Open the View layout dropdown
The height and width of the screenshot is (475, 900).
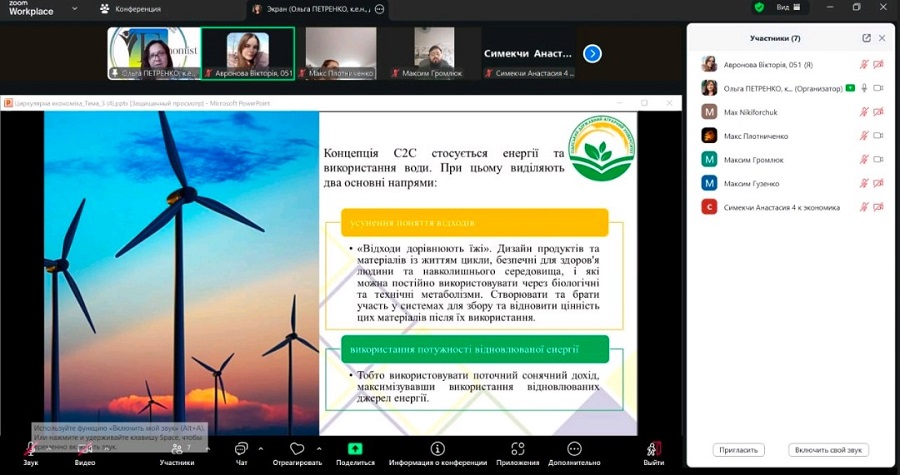pos(788,7)
